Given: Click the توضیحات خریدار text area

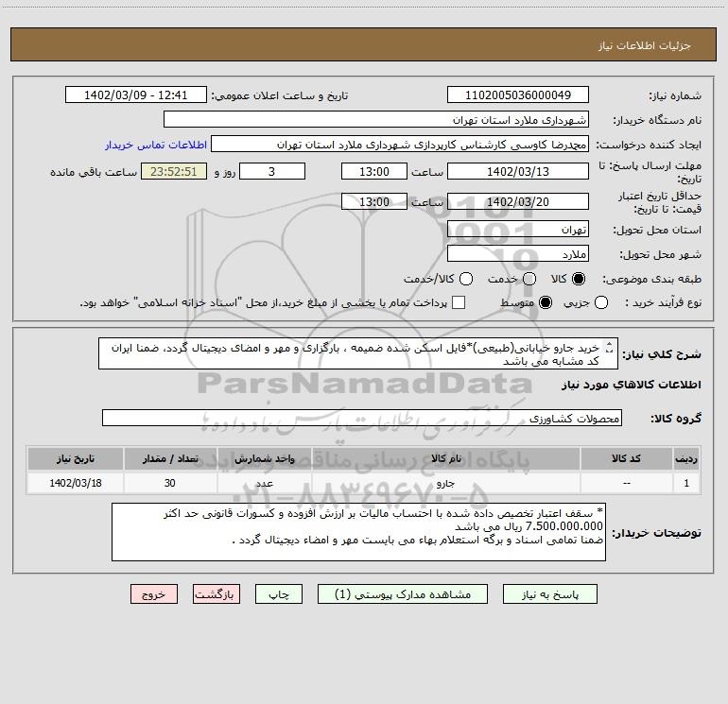Looking at the screenshot, I should click(358, 532).
